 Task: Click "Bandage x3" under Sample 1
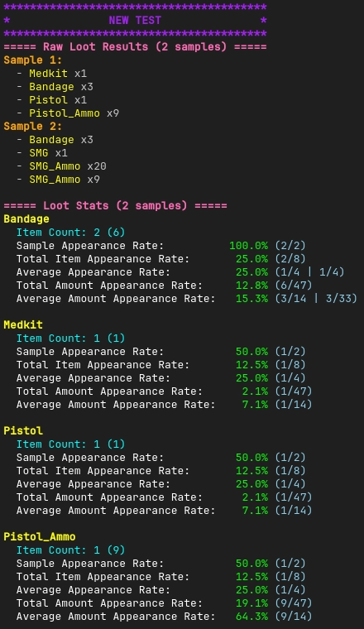click(61, 86)
